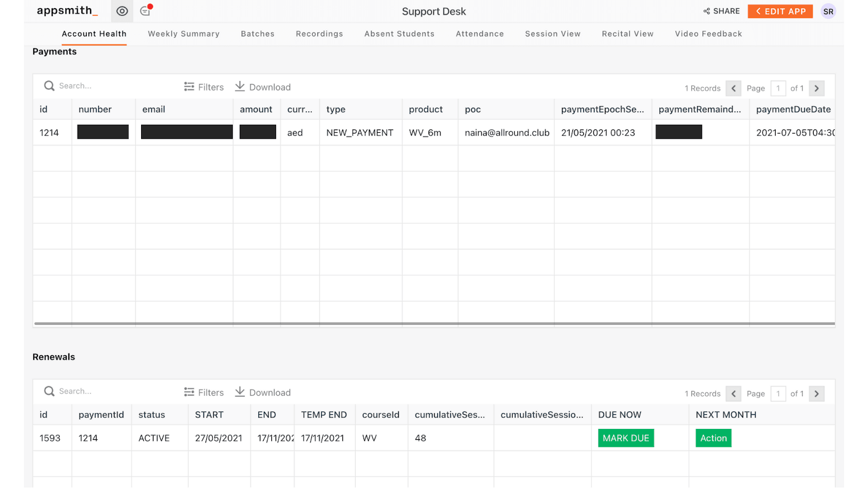The image size is (868, 488).
Task: Click the orange EDIT APP button
Action: (780, 11)
